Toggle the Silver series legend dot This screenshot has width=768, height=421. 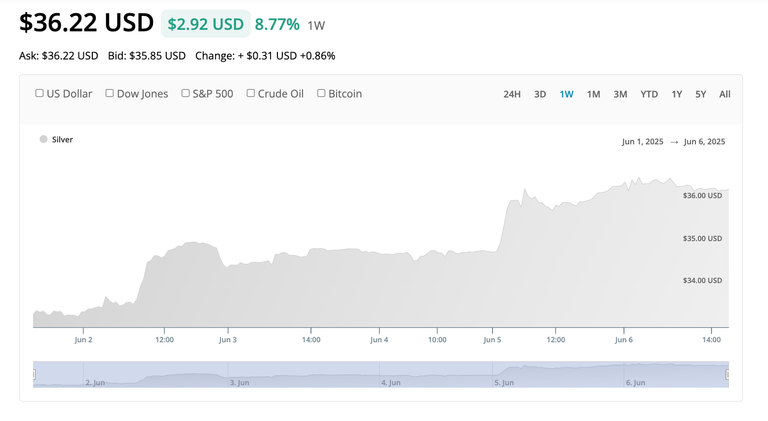[44, 140]
